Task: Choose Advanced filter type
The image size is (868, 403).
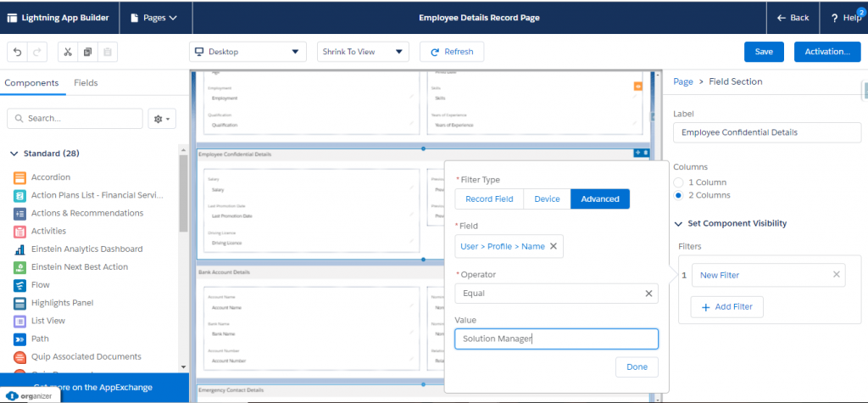Action: 600,199
